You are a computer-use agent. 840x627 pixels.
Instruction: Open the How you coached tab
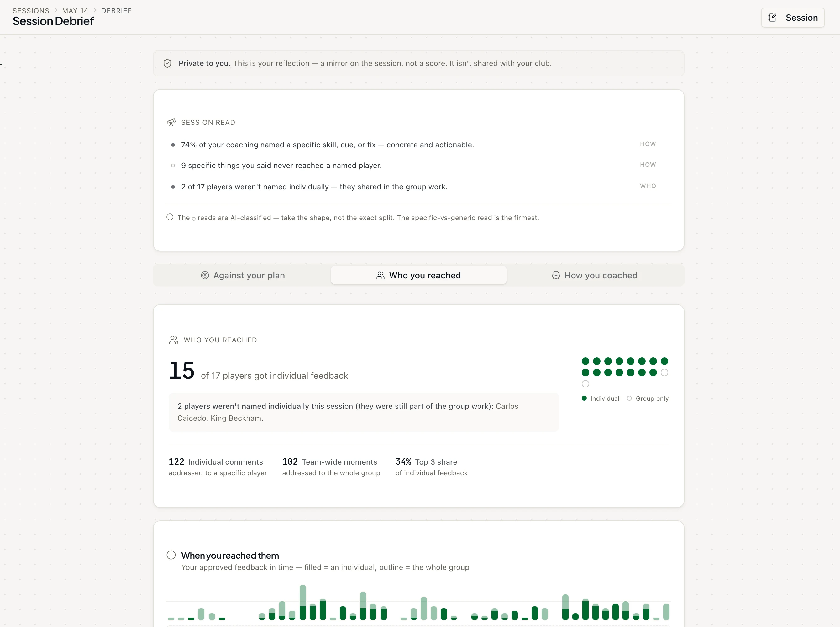pos(595,276)
